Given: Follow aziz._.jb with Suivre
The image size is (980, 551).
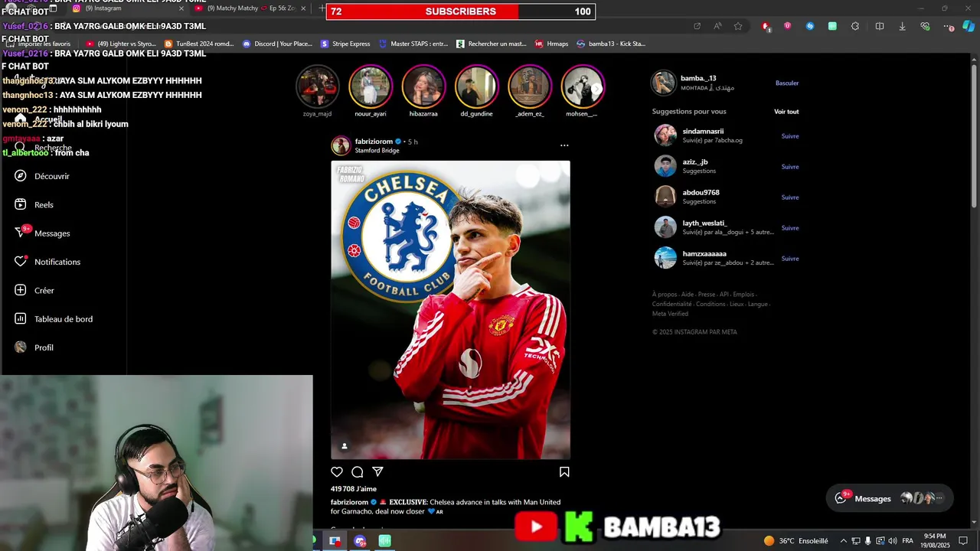Looking at the screenshot, I should (x=790, y=167).
